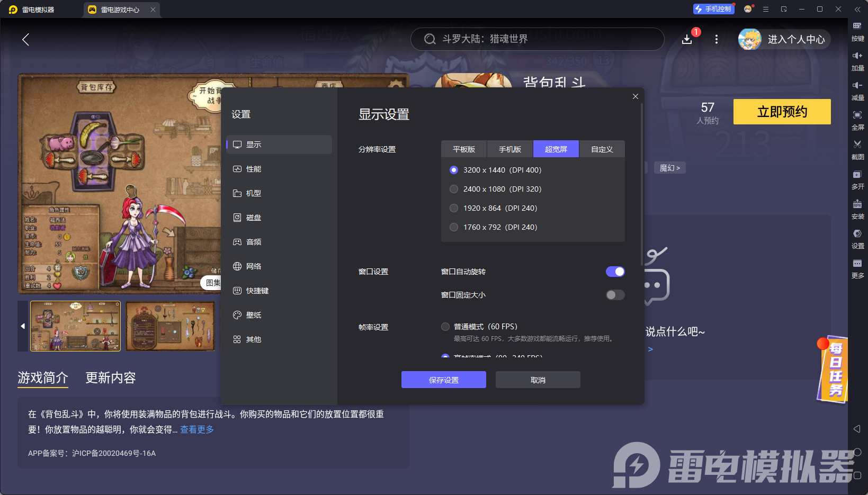This screenshot has width=868, height=495.
Task: Open the three-dot more options menu
Action: click(x=717, y=39)
